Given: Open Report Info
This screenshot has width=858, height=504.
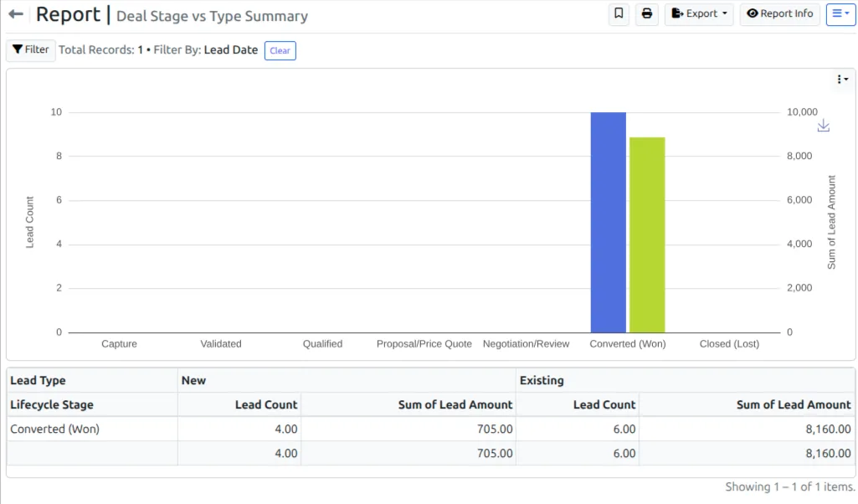Looking at the screenshot, I should [780, 13].
